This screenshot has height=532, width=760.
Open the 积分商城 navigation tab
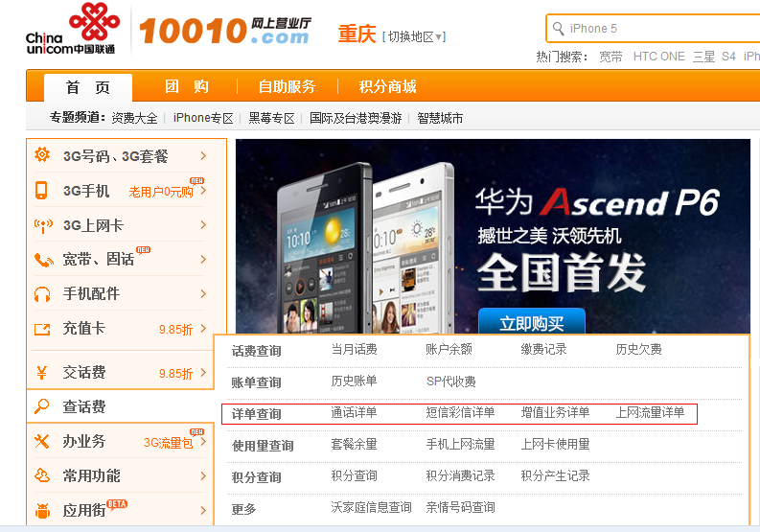pos(387,86)
